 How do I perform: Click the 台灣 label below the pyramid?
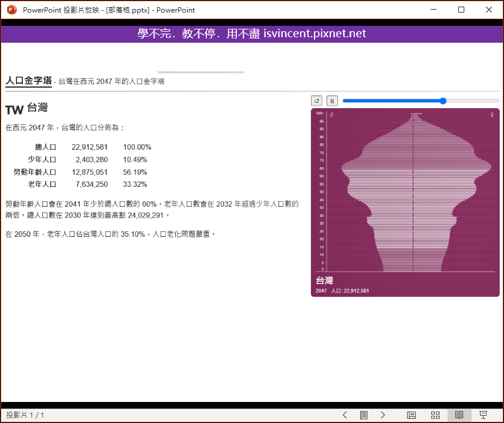pos(324,281)
